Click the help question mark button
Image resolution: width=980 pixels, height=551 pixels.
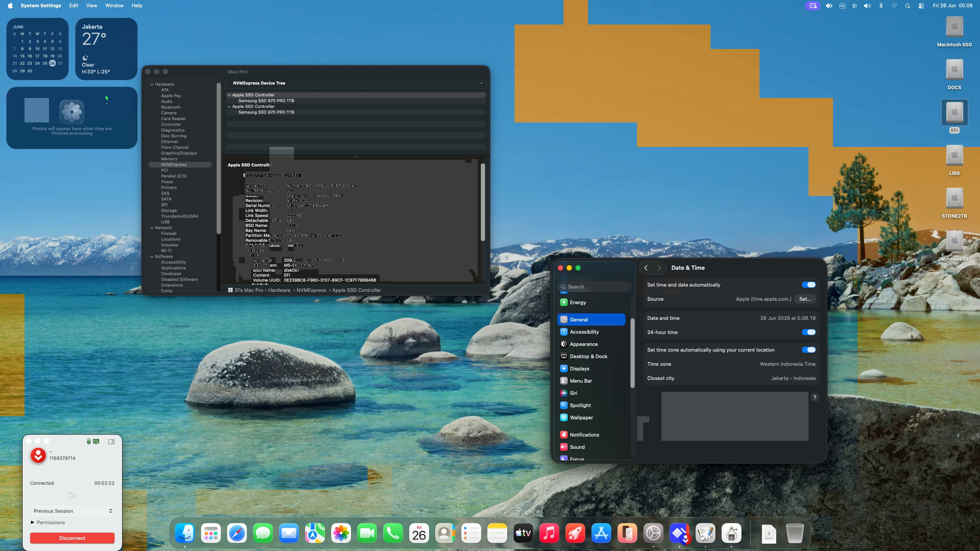coord(815,398)
